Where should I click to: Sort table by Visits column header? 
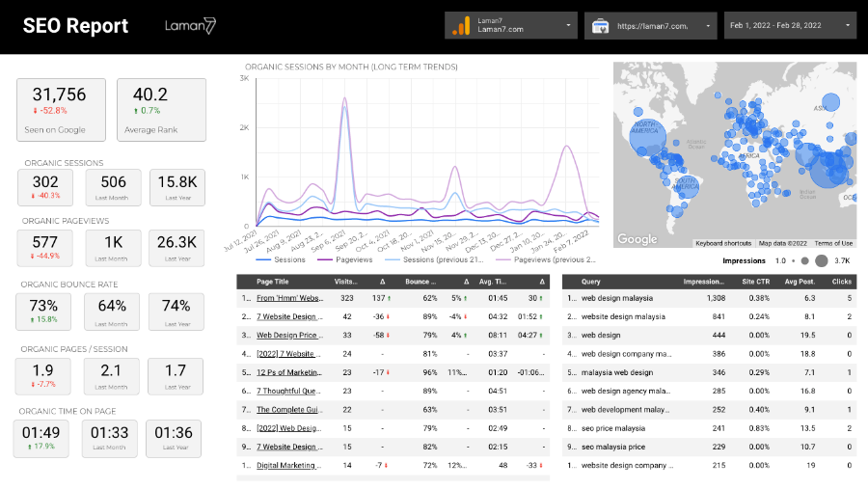coord(345,282)
